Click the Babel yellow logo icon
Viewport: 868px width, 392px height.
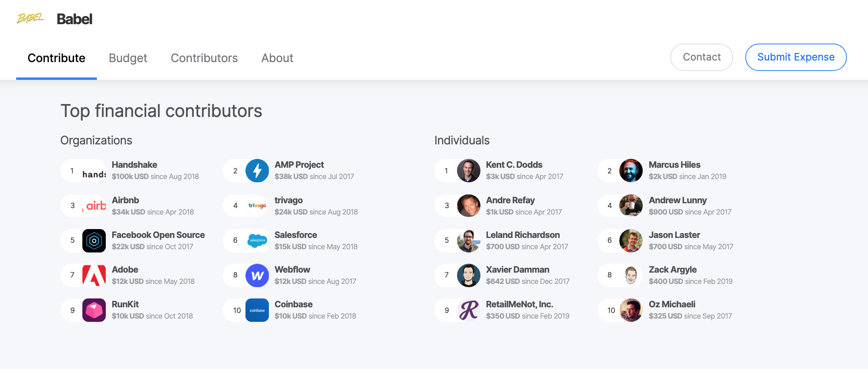pyautogui.click(x=30, y=19)
